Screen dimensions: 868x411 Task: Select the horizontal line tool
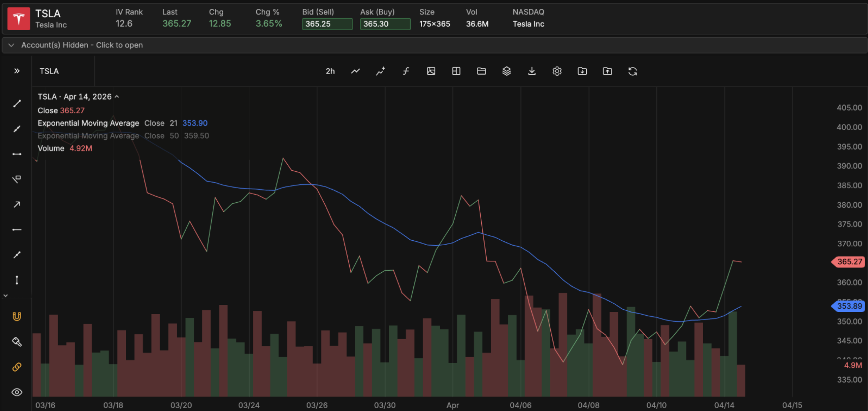[x=17, y=230]
